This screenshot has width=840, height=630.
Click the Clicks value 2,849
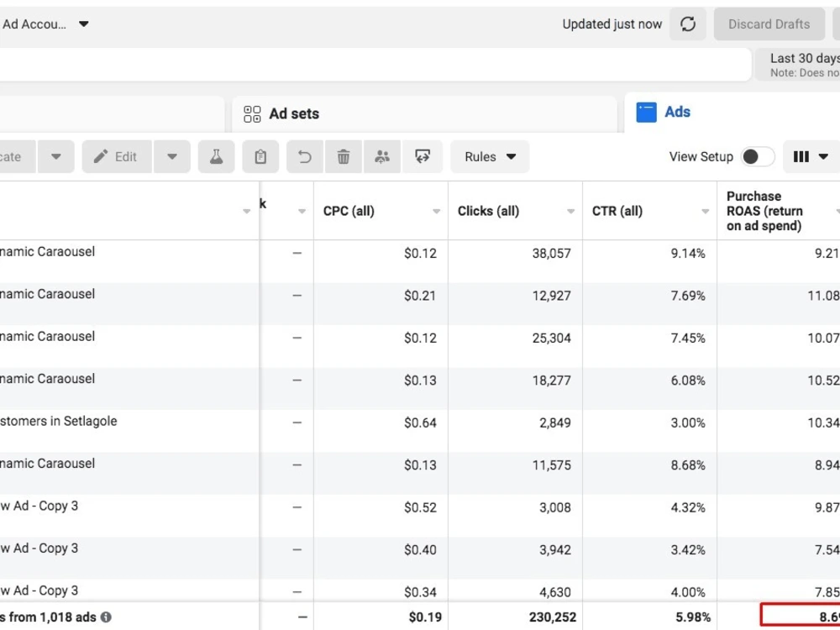point(554,423)
